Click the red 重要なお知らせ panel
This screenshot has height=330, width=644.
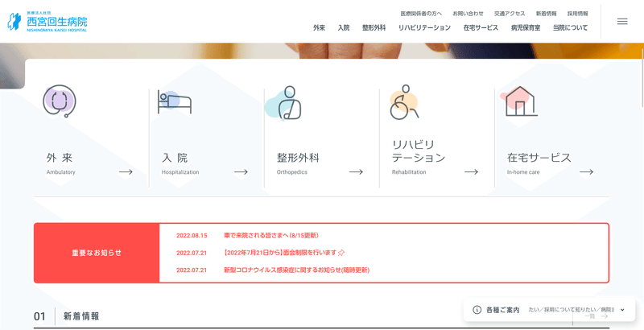97,253
